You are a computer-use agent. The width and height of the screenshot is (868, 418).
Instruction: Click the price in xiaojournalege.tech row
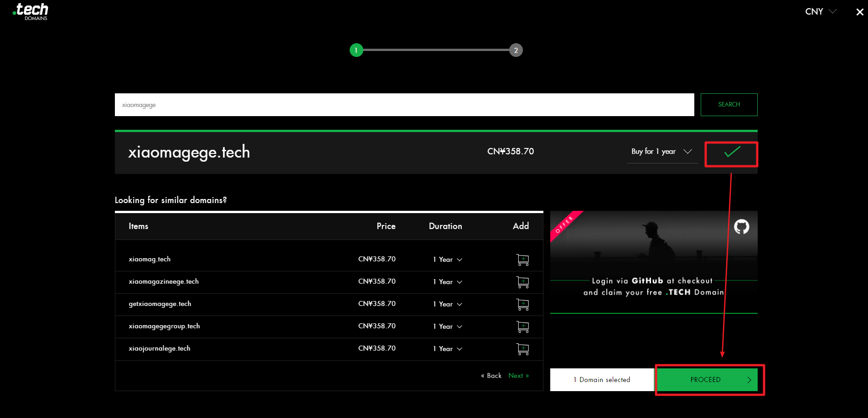coord(377,348)
